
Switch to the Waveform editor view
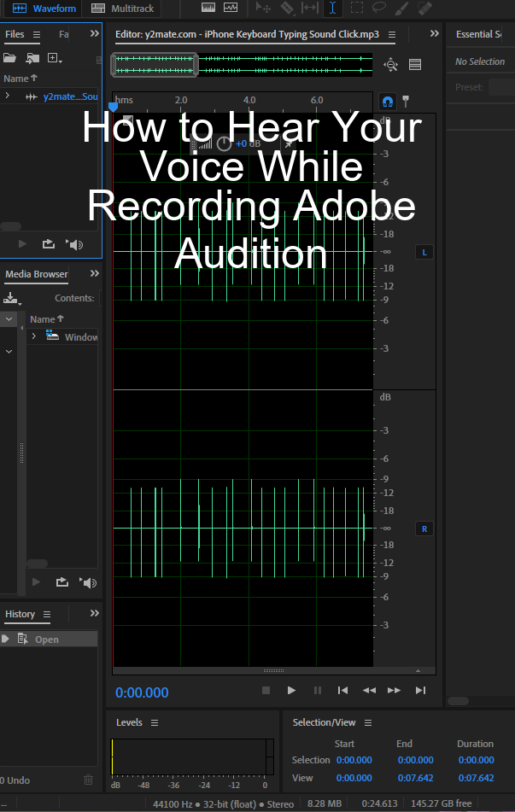click(44, 9)
